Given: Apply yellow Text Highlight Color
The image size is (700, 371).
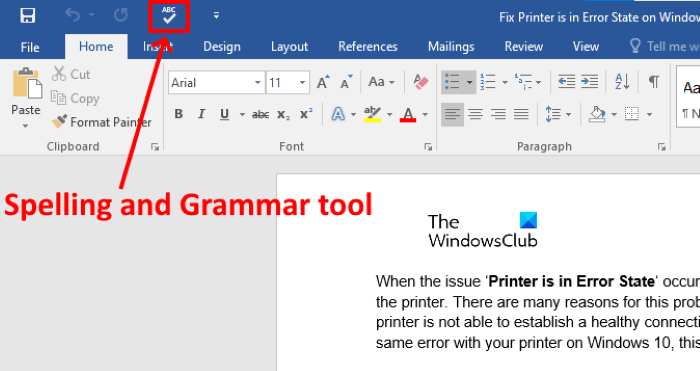Looking at the screenshot, I should coord(372,114).
